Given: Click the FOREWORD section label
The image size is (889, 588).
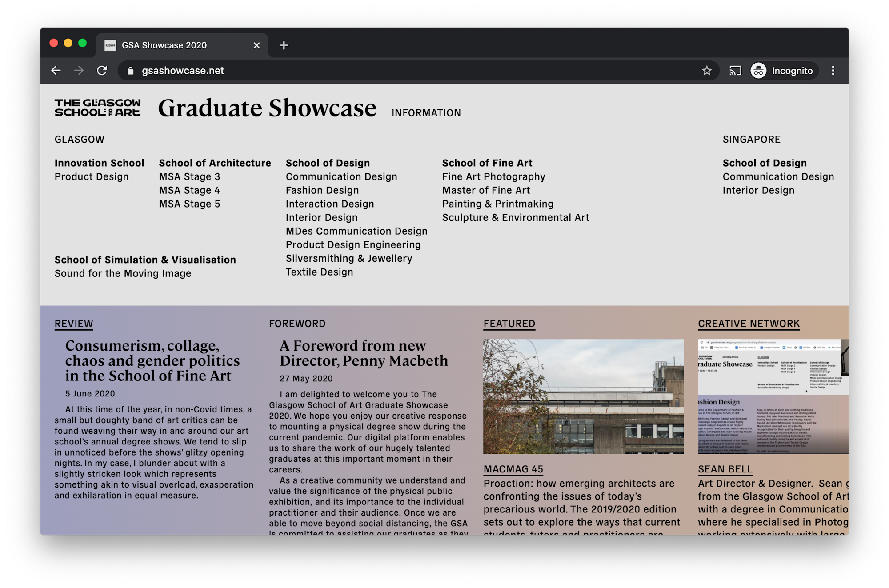Looking at the screenshot, I should click(x=297, y=324).
